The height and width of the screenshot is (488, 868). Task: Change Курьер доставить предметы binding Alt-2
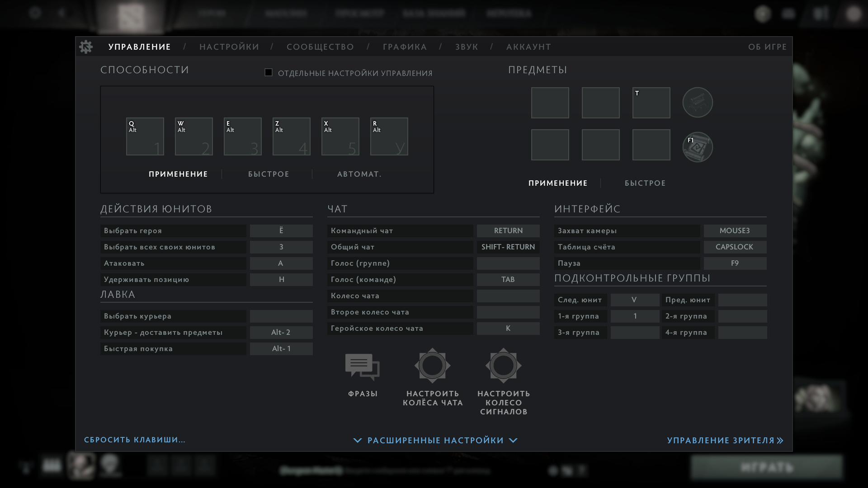[x=281, y=333]
